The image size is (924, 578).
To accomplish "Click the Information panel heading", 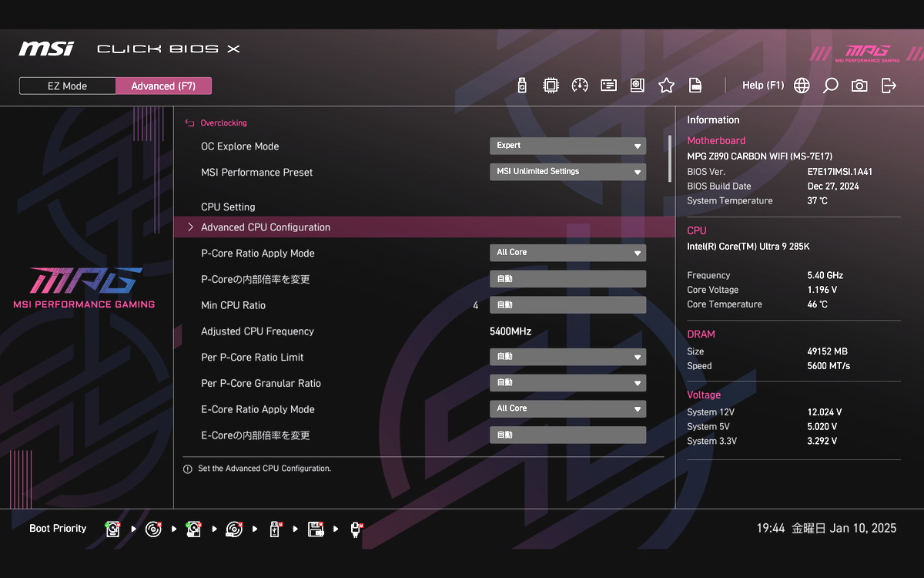I will (713, 120).
